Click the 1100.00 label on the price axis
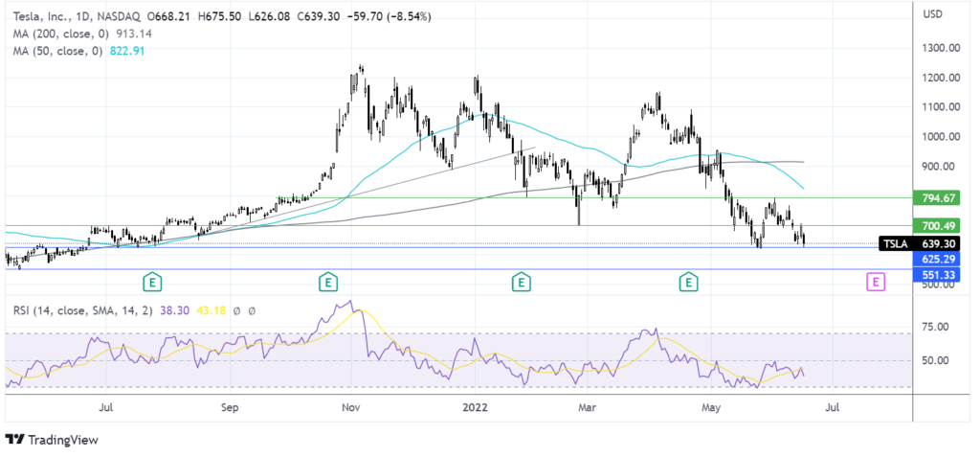This screenshot has width=980, height=457. 941,107
